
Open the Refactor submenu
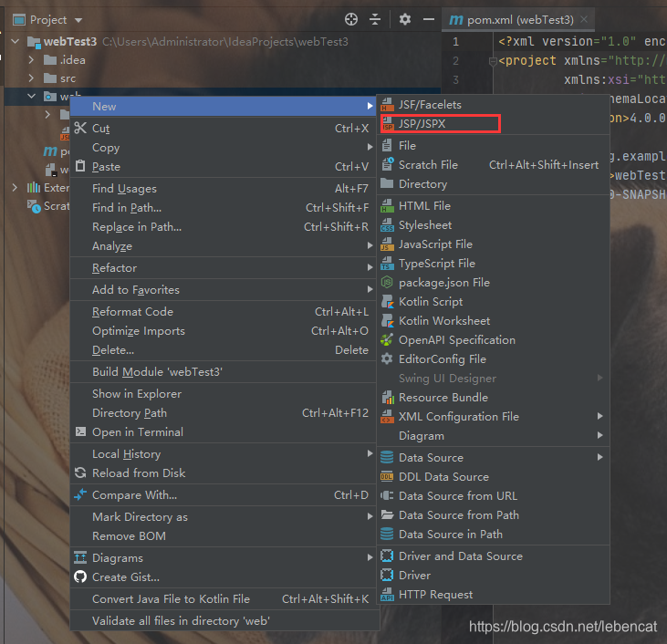(x=224, y=268)
